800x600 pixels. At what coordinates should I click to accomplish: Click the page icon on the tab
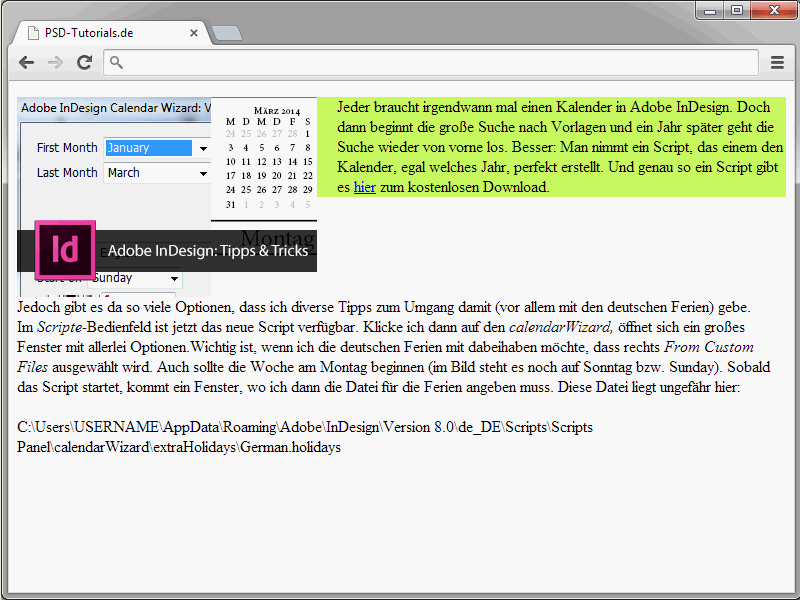tap(33, 33)
